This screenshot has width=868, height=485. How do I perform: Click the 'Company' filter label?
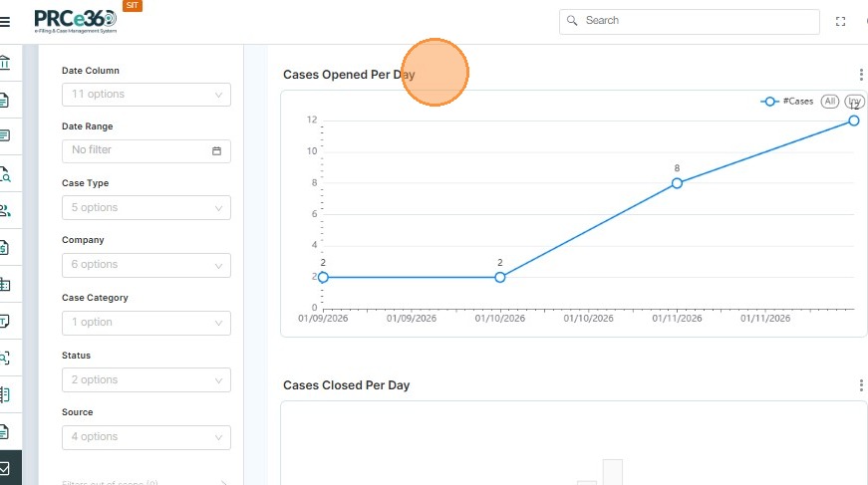coord(83,240)
